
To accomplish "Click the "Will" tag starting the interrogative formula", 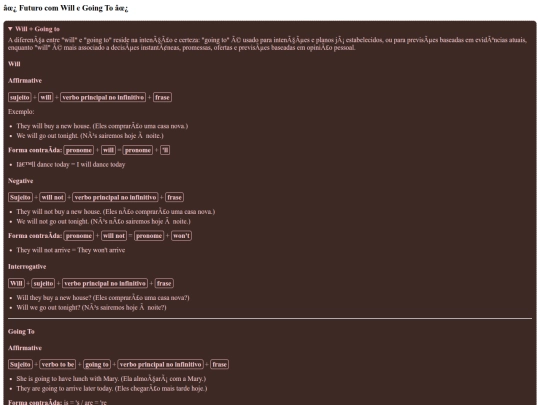I will tap(16, 283).
